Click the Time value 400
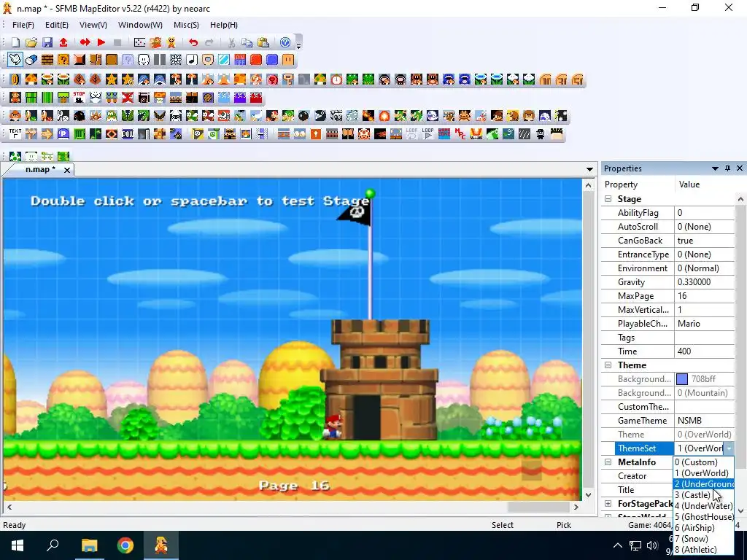Viewport: 747px width, 560px height. (x=704, y=351)
